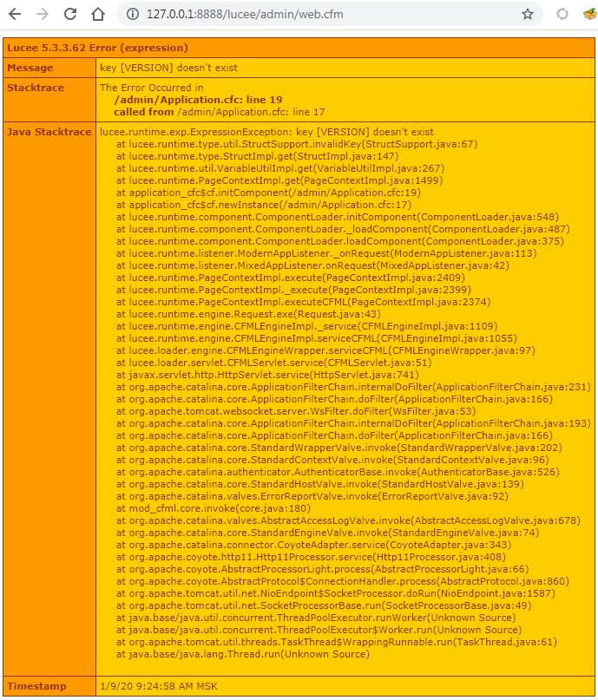Click the PageContextImpl.executeCFML trace line
The height and width of the screenshot is (700, 598).
click(304, 302)
